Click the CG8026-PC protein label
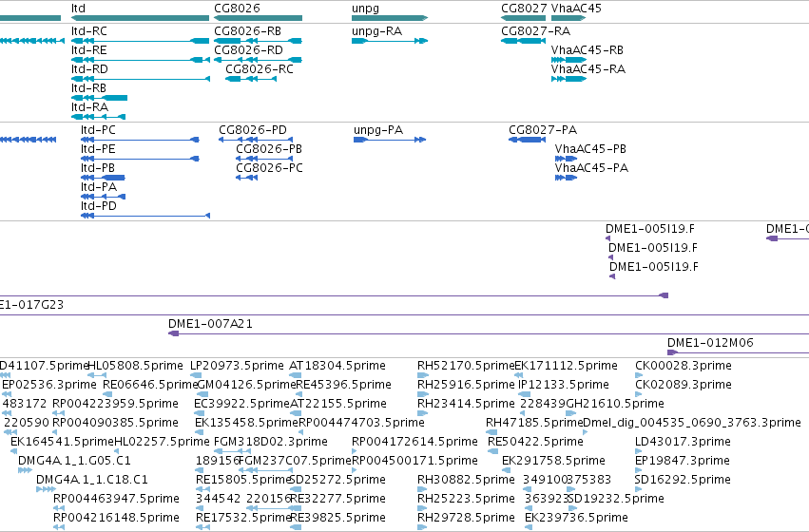809x532 pixels. 269,168
